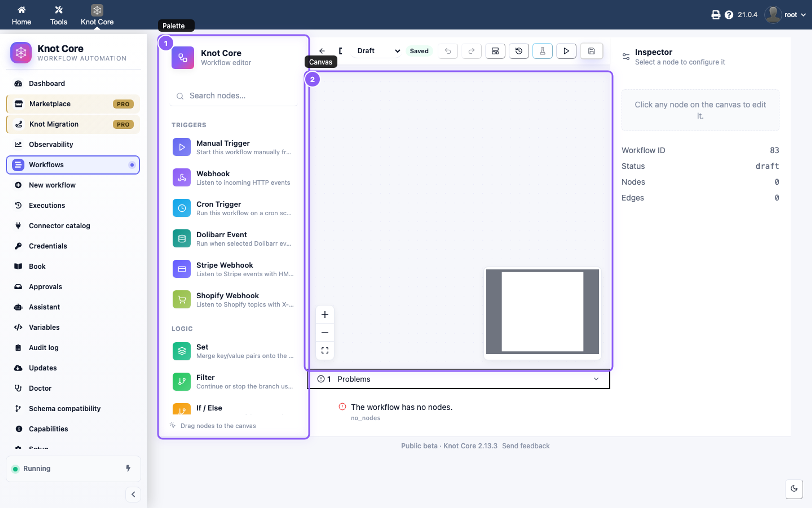Open the Tools top menu
The height and width of the screenshot is (508, 812).
(x=59, y=15)
